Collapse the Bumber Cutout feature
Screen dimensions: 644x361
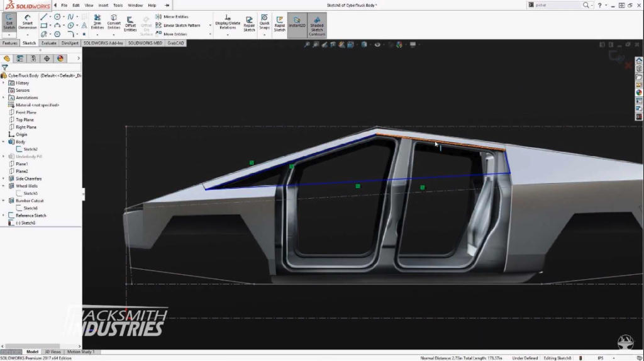click(4, 201)
